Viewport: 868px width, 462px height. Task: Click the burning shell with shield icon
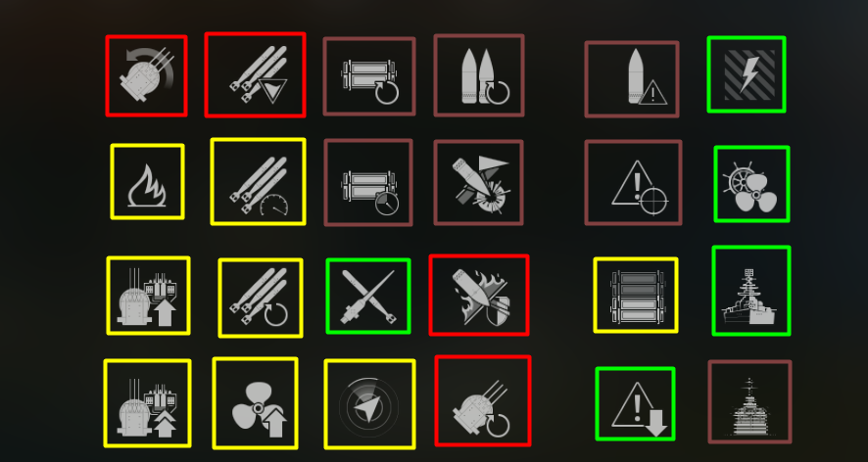[x=479, y=295]
